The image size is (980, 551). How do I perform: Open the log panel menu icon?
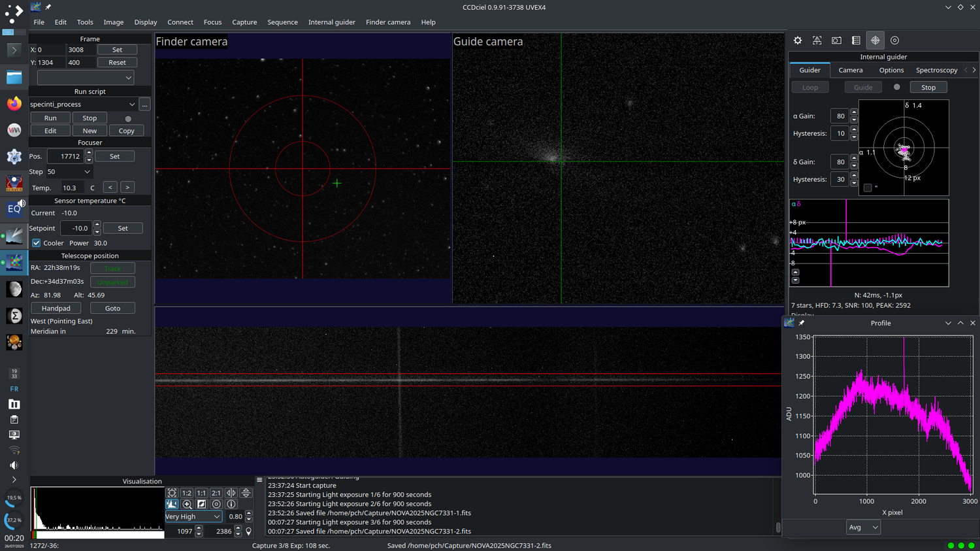click(259, 480)
